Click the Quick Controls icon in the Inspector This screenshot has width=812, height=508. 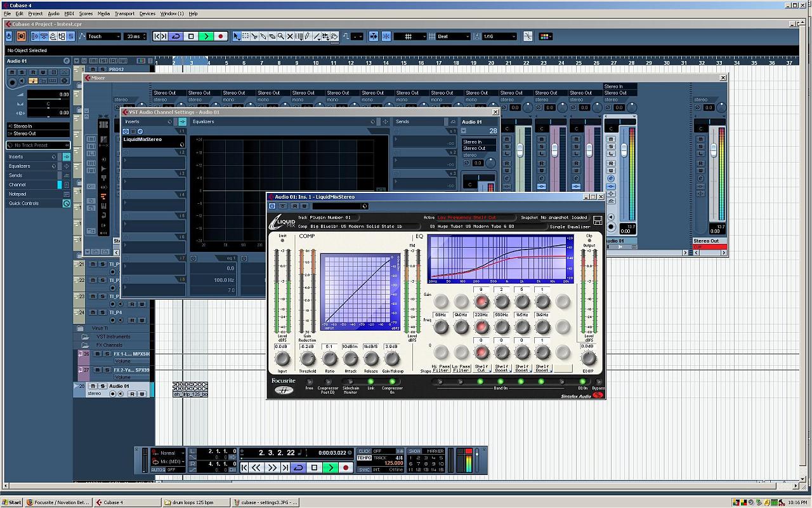point(66,203)
